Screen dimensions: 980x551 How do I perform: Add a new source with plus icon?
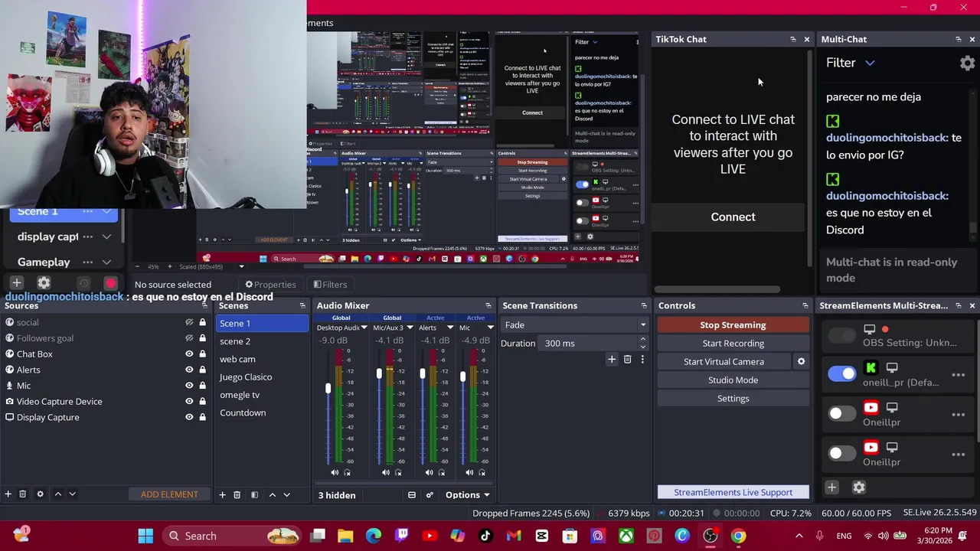coord(8,494)
